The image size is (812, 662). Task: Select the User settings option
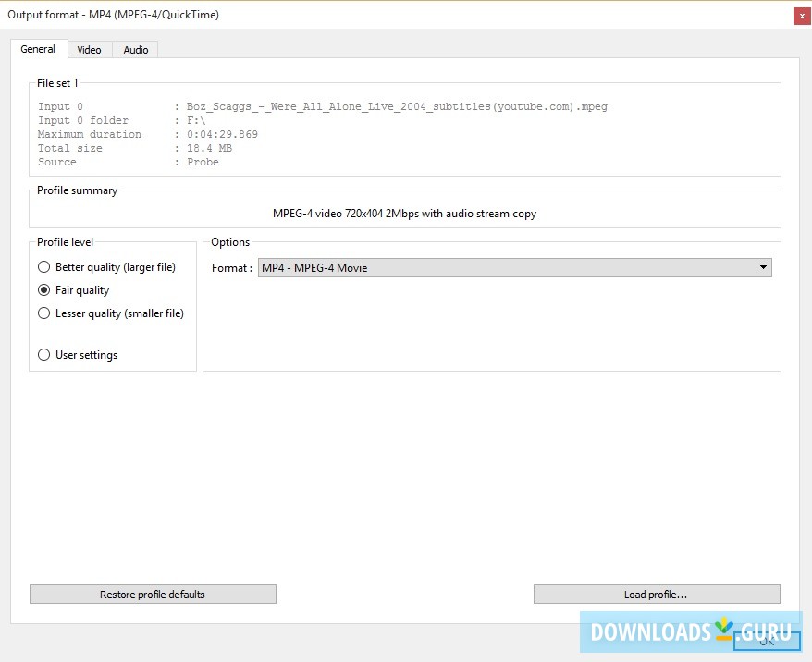pyautogui.click(x=43, y=354)
